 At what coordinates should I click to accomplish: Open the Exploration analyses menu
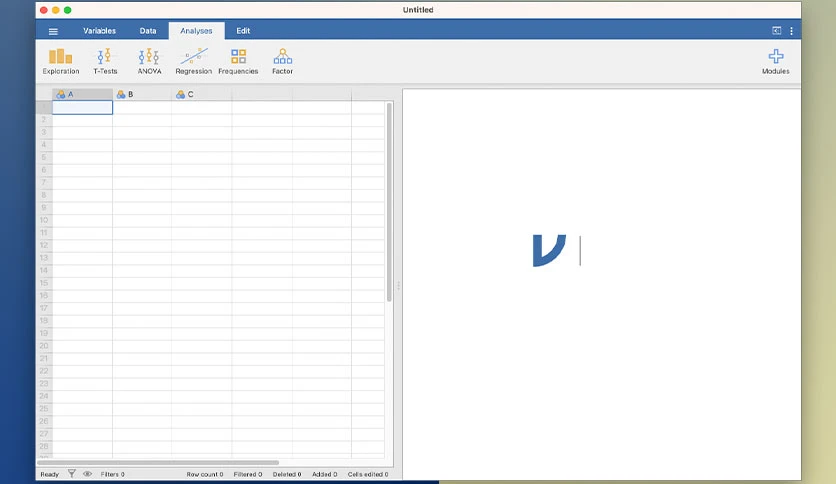[60, 61]
